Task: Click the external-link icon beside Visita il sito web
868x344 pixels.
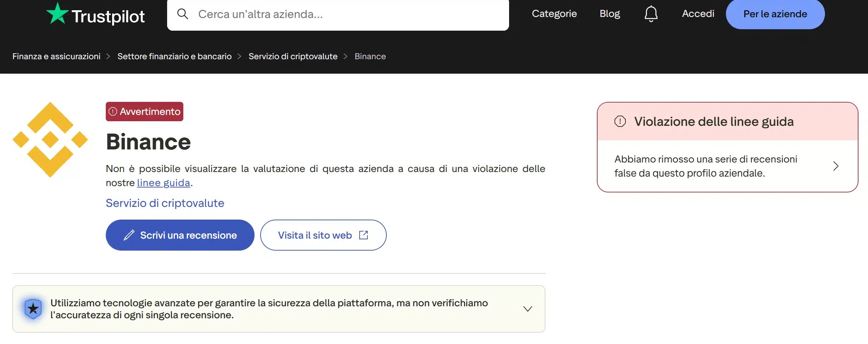Action: 363,235
